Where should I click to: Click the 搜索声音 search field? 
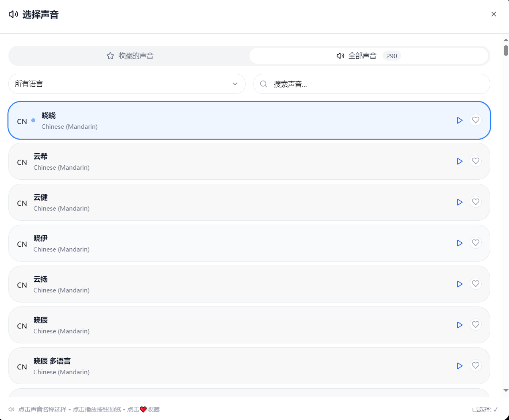coord(377,84)
